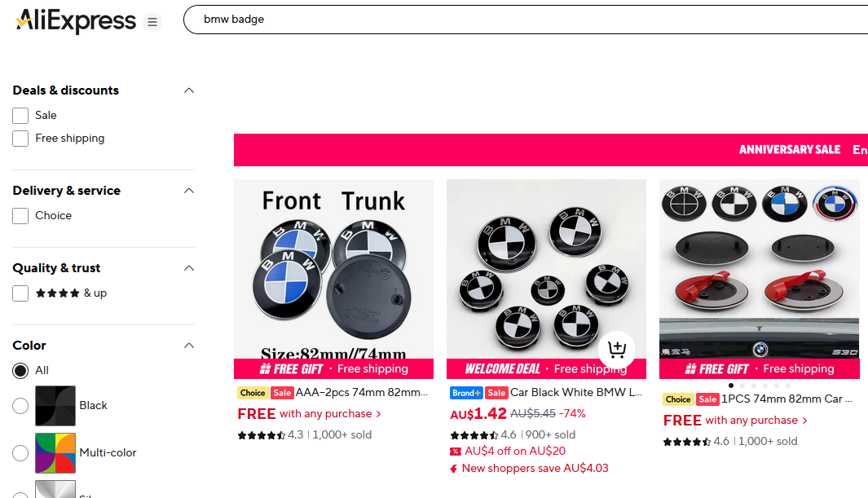Check the Choice delivery filter
This screenshot has height=498, width=868.
pos(20,216)
